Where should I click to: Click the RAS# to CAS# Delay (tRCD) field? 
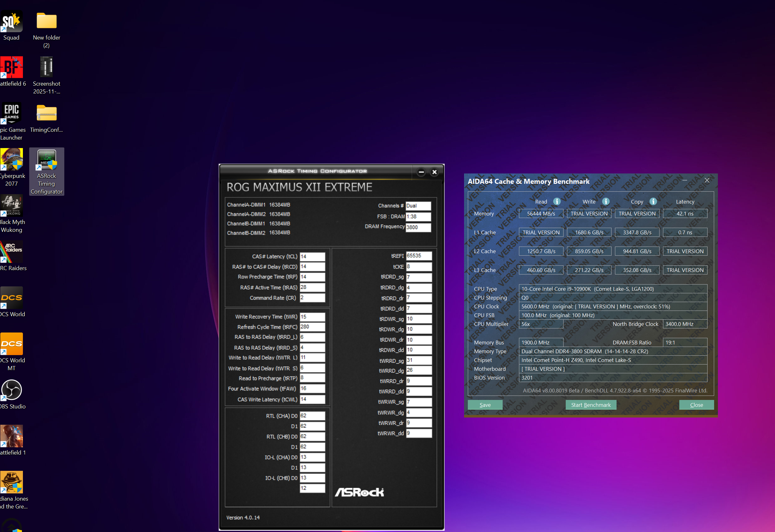312,267
